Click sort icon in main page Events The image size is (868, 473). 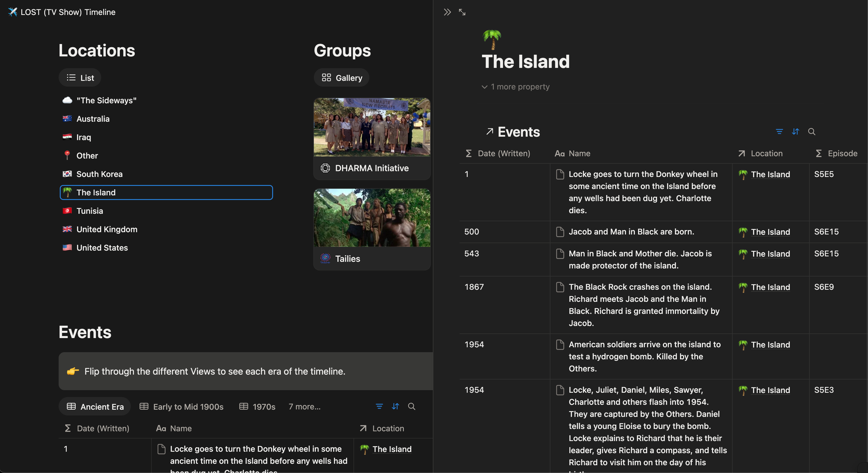(395, 406)
